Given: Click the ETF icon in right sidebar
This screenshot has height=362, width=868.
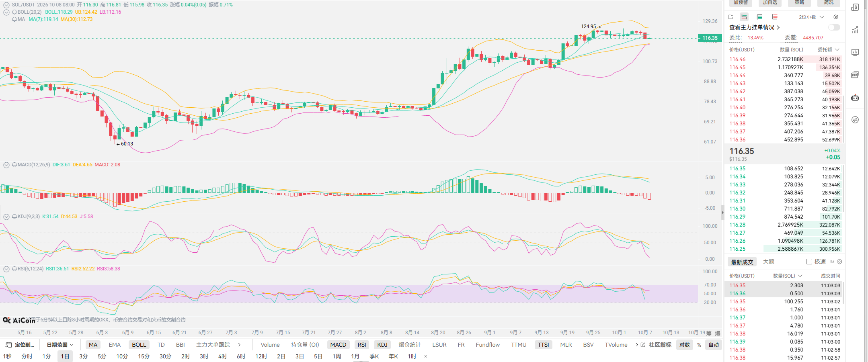Looking at the screenshot, I should click(855, 75).
